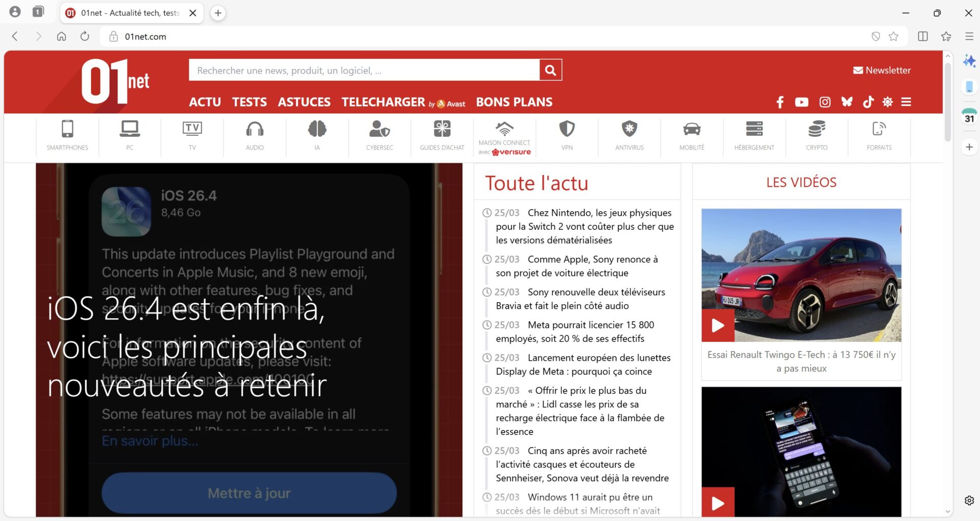Open the BONS PLANS menu

[514, 102]
